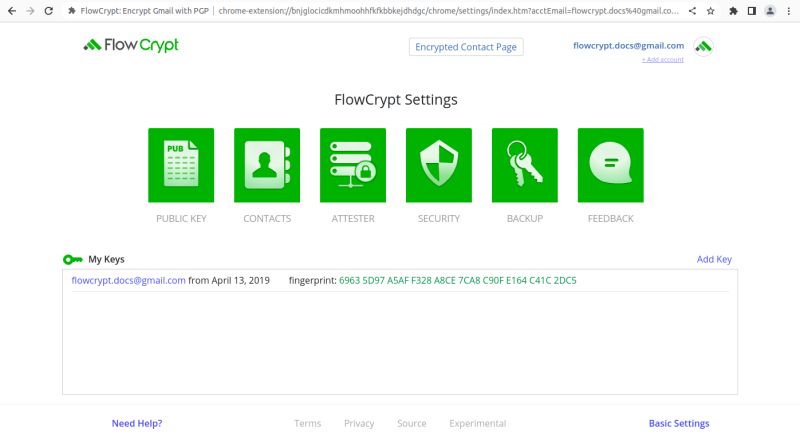Open the Security shield tile
The image size is (800, 441).
439,165
